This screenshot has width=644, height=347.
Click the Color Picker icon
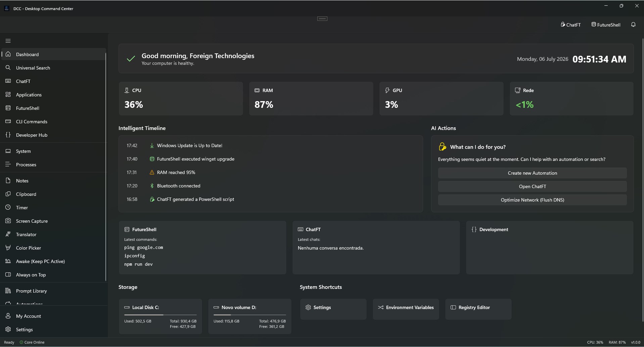(8, 248)
